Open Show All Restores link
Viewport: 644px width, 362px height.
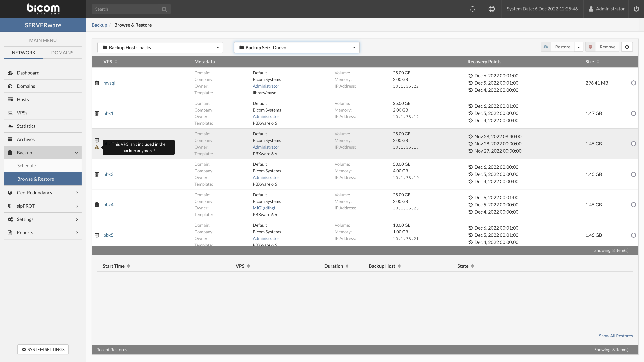coord(616,336)
